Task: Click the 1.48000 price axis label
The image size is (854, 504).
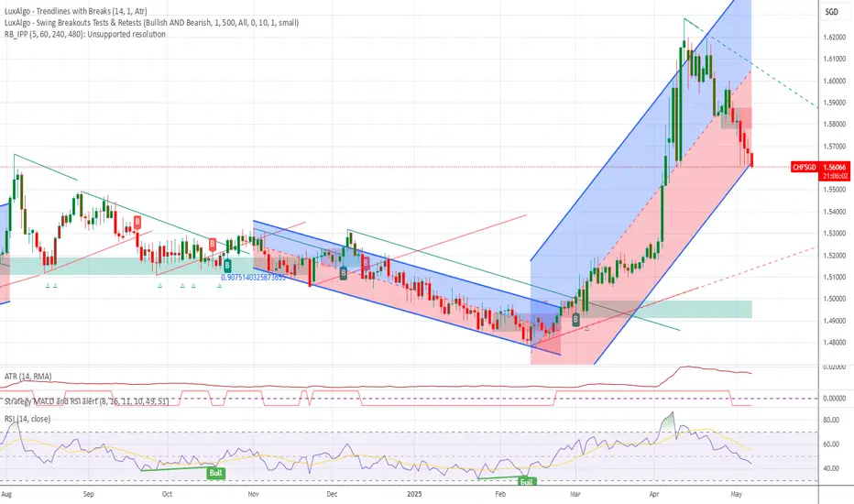Action: (x=835, y=342)
